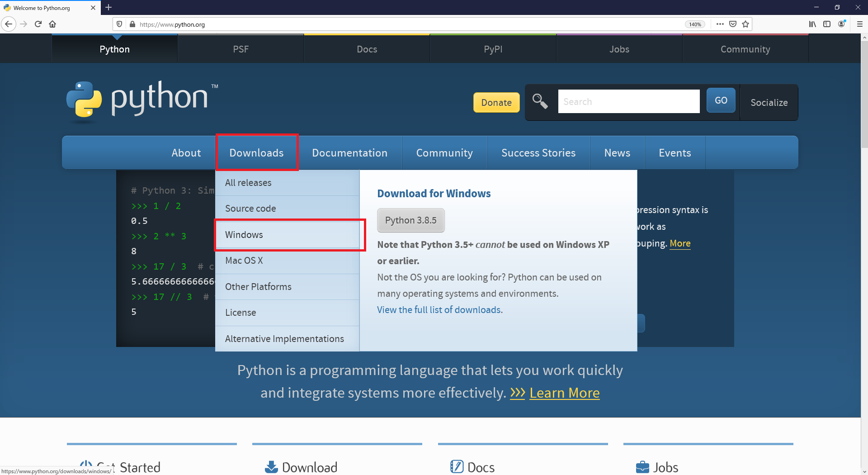Open the page actions three-dot menu
The height and width of the screenshot is (475, 868).
click(x=720, y=24)
